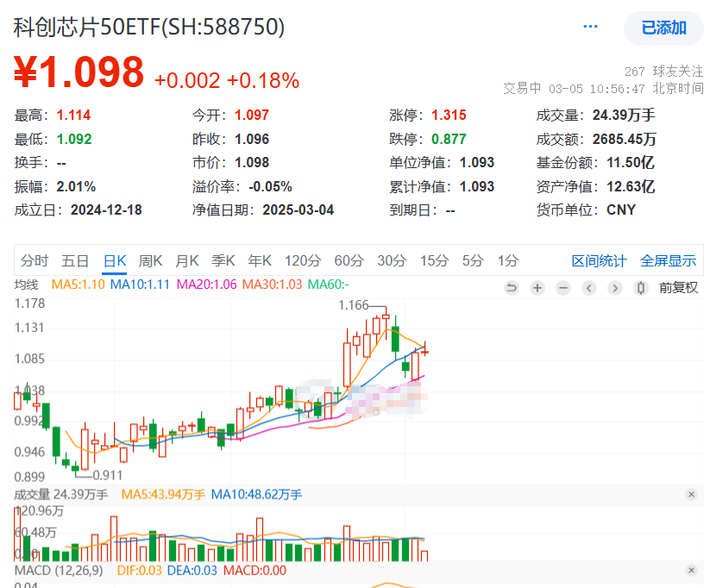
Task: Open the more options ellipsis icon
Action: (x=590, y=26)
